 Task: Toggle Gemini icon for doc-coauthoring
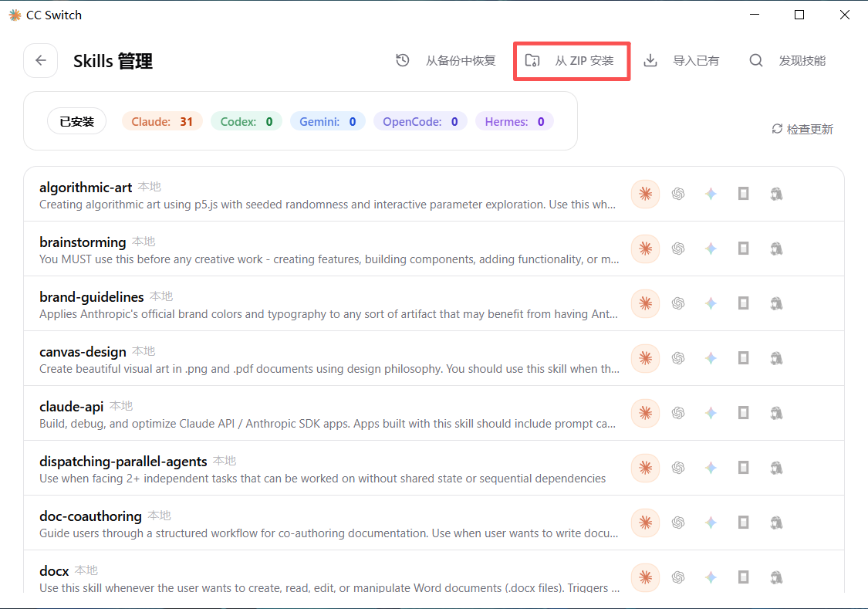tap(711, 523)
